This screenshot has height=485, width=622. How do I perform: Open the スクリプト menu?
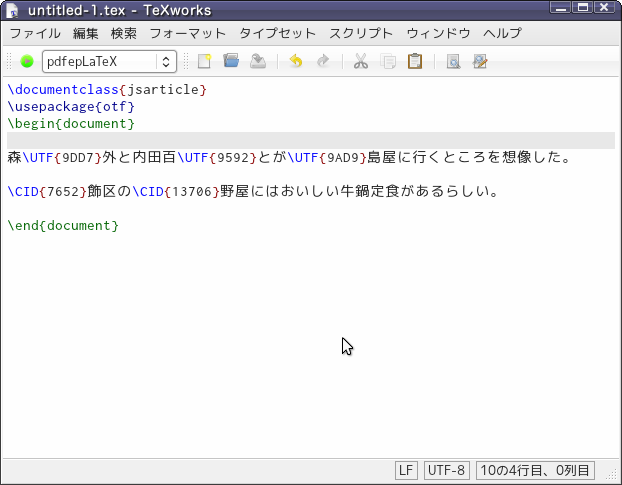coord(361,33)
